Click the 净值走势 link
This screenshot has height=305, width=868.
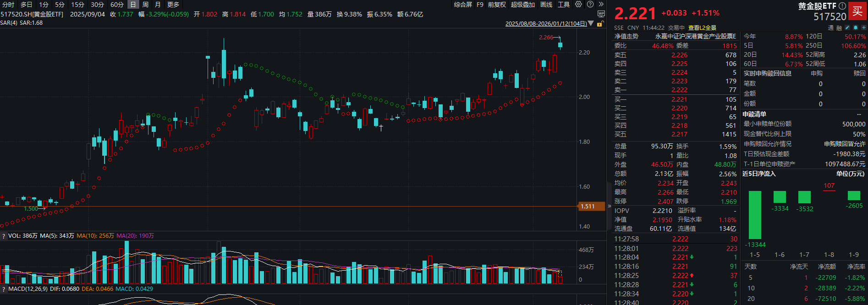pyautogui.click(x=626, y=36)
